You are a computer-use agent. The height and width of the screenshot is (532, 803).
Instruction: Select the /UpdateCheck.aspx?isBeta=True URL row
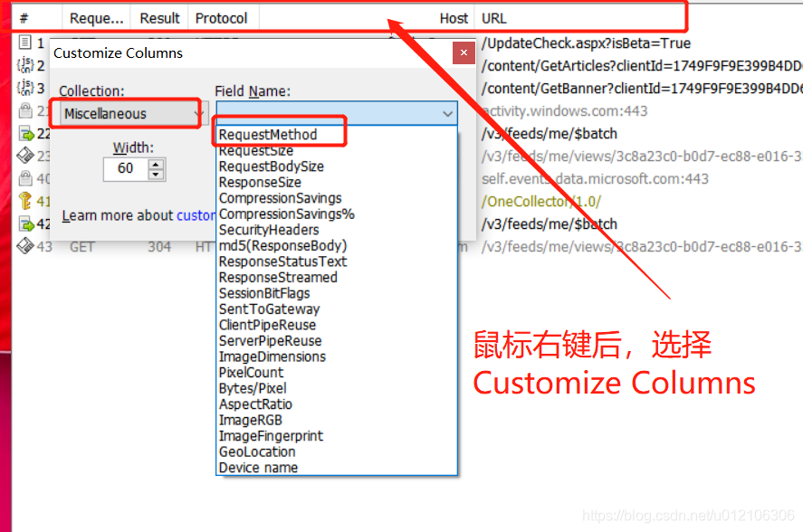click(x=586, y=43)
